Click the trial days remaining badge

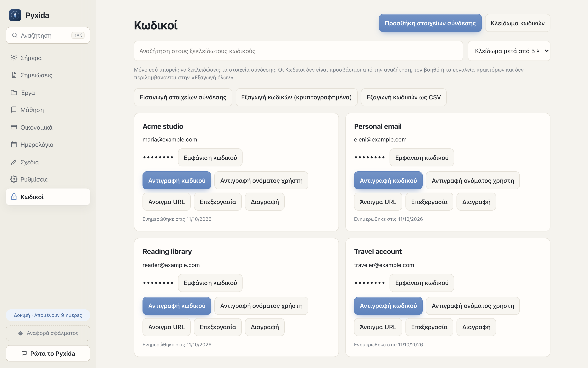click(48, 315)
